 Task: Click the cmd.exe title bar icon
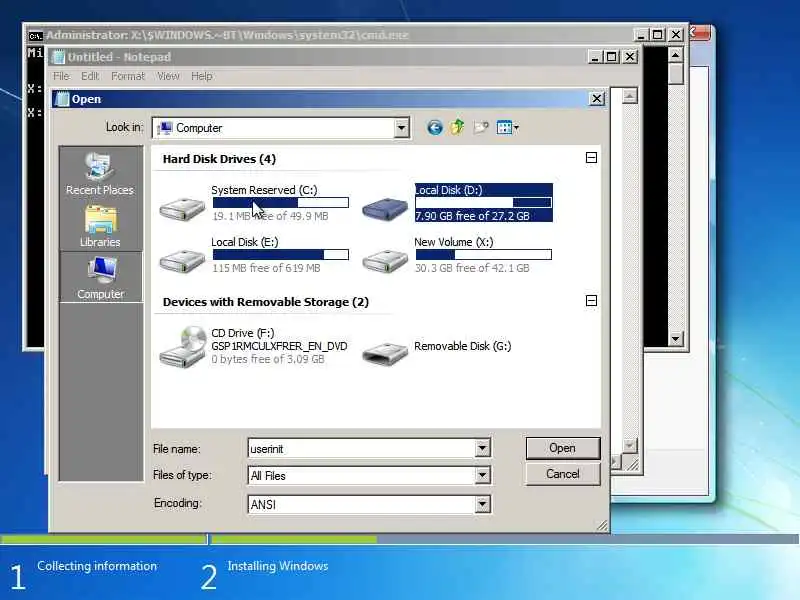click(x=35, y=35)
